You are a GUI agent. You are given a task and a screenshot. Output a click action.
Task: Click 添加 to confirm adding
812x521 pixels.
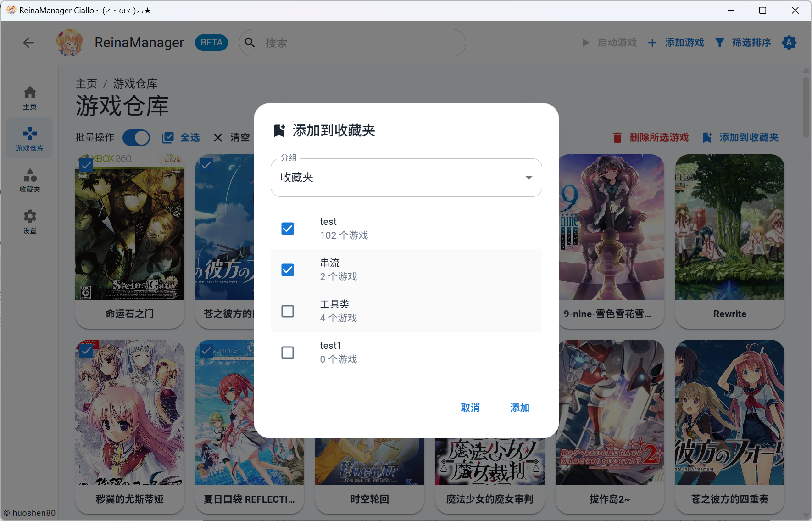(x=520, y=408)
